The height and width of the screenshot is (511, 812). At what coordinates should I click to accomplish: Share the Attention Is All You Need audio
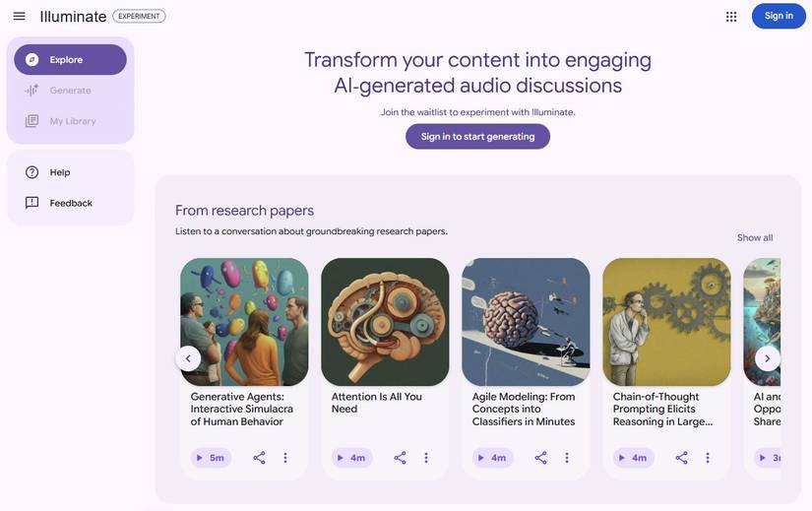click(x=400, y=458)
